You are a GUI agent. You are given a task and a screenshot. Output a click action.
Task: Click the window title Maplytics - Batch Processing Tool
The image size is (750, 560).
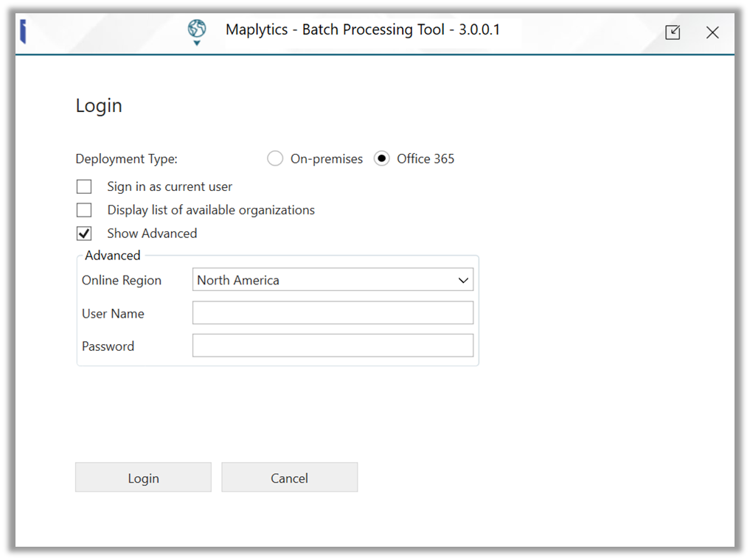pos(363,29)
